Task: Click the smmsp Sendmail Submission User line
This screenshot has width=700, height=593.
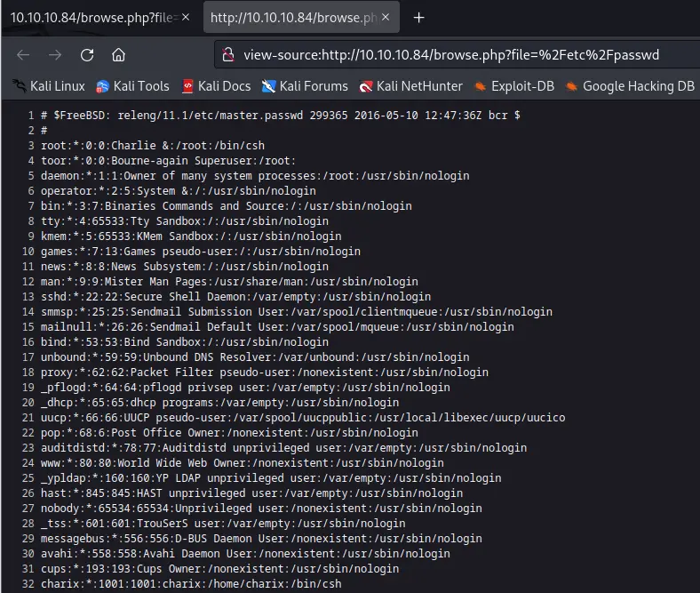Action: click(x=297, y=312)
